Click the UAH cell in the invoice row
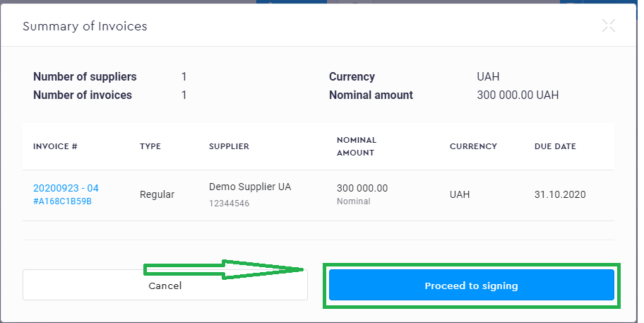 coord(460,194)
